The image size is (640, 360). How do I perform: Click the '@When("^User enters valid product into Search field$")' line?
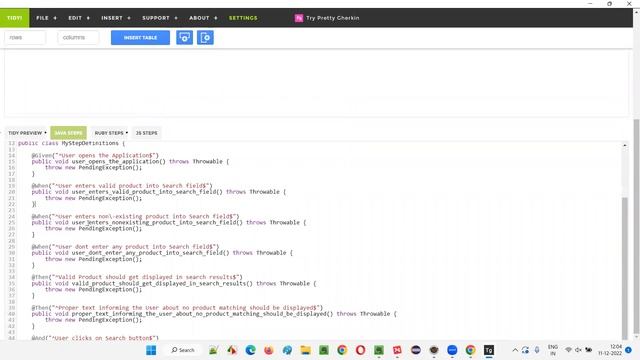pyautogui.click(x=122, y=186)
